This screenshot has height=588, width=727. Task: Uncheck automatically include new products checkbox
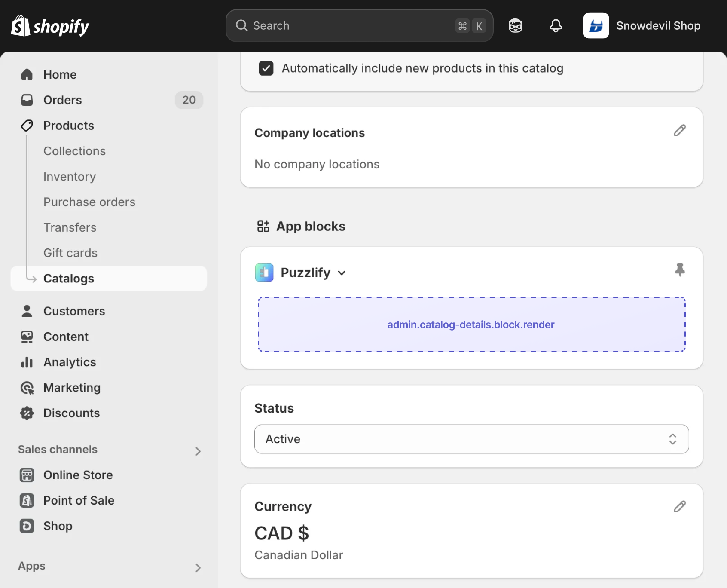coord(266,68)
